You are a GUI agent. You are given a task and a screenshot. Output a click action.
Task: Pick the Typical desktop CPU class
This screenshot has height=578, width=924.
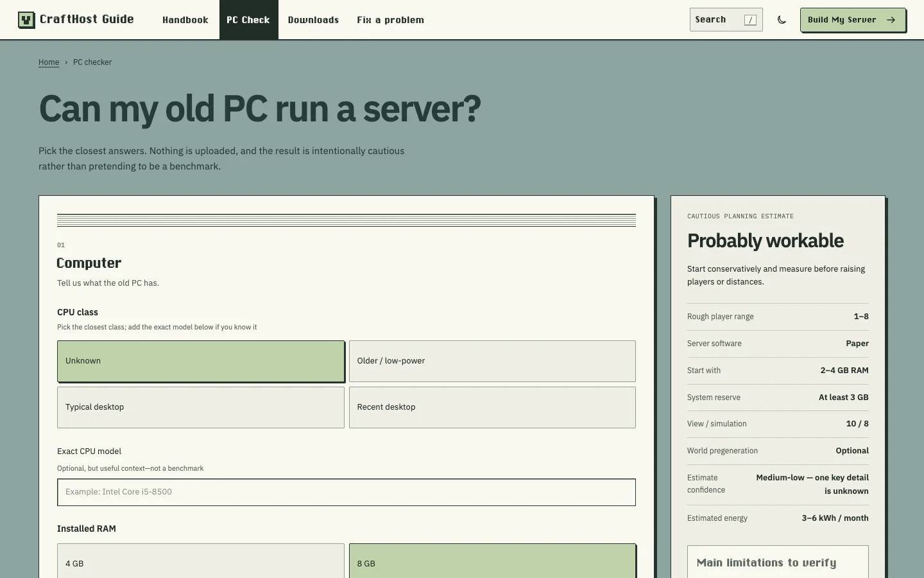[201, 407]
